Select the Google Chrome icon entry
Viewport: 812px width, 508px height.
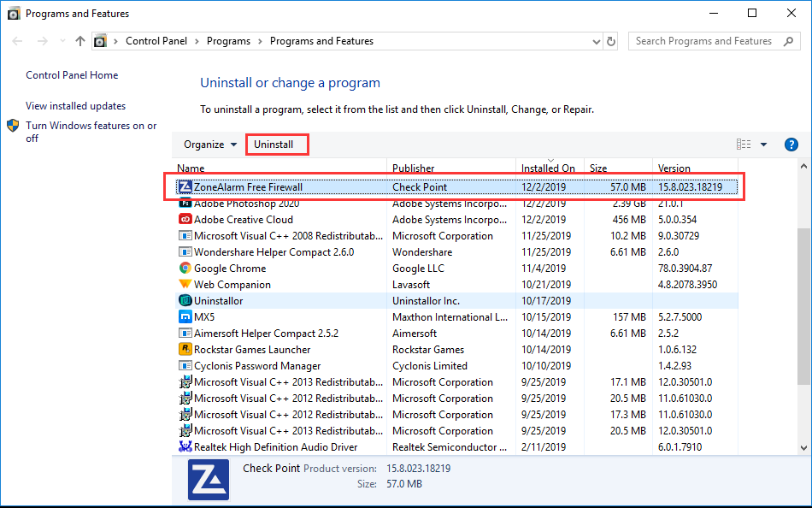[x=185, y=268]
